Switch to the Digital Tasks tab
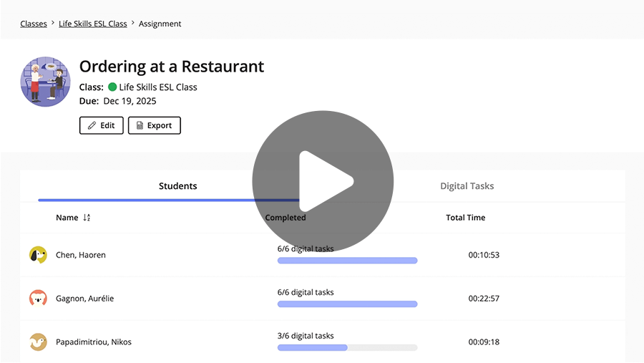 [467, 186]
